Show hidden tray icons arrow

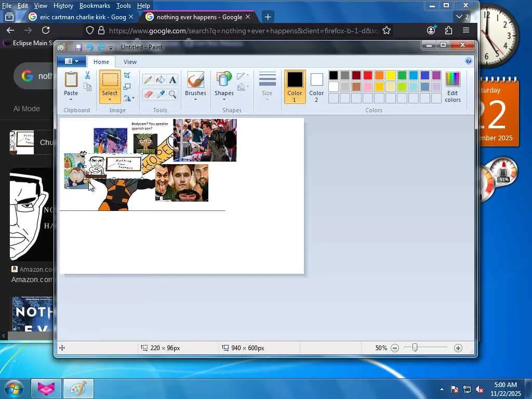442,390
